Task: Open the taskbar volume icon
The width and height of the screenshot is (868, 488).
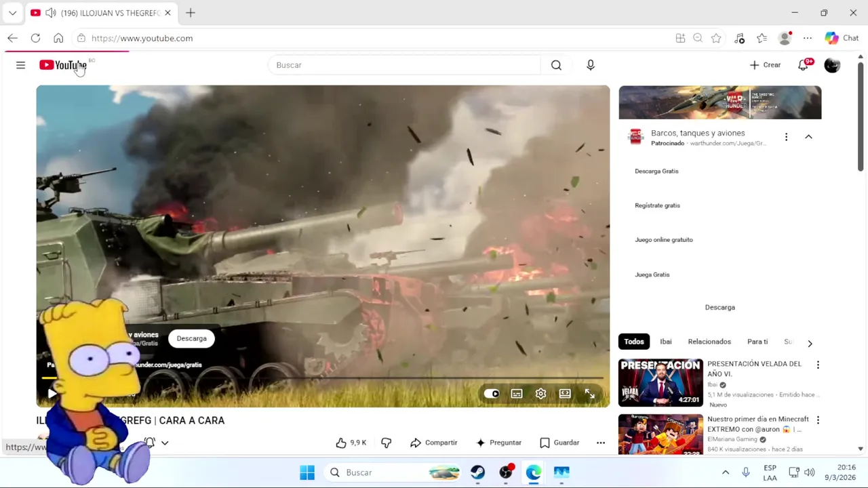Action: (810, 472)
